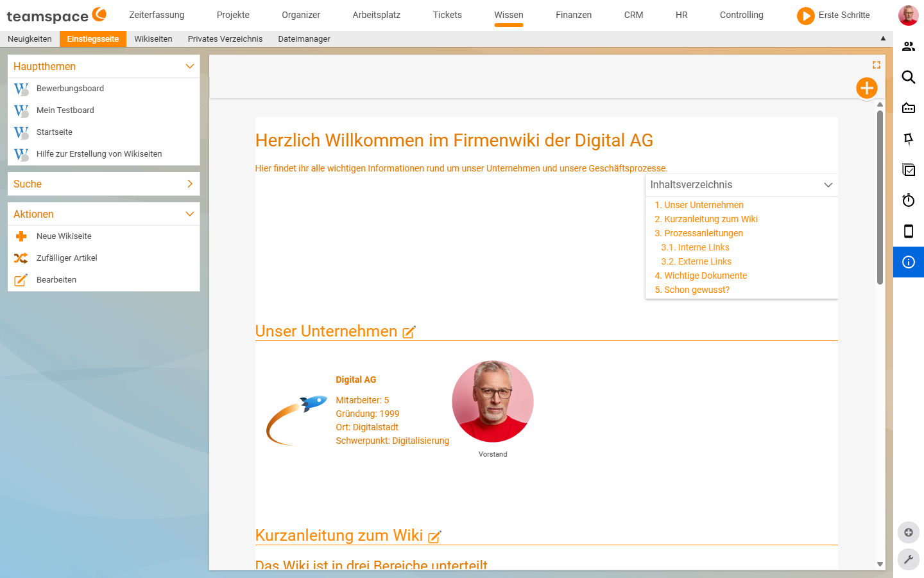Open the Erste Schritte play icon
The width and height of the screenshot is (924, 578).
click(x=805, y=15)
